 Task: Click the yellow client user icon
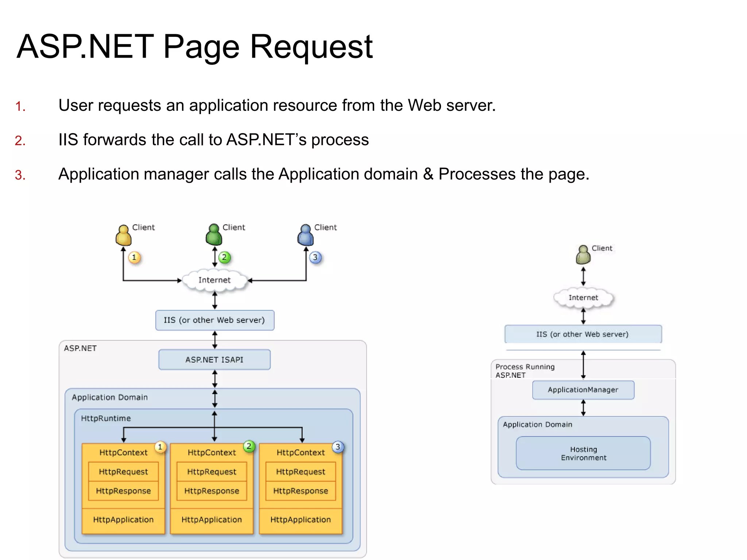tap(123, 235)
